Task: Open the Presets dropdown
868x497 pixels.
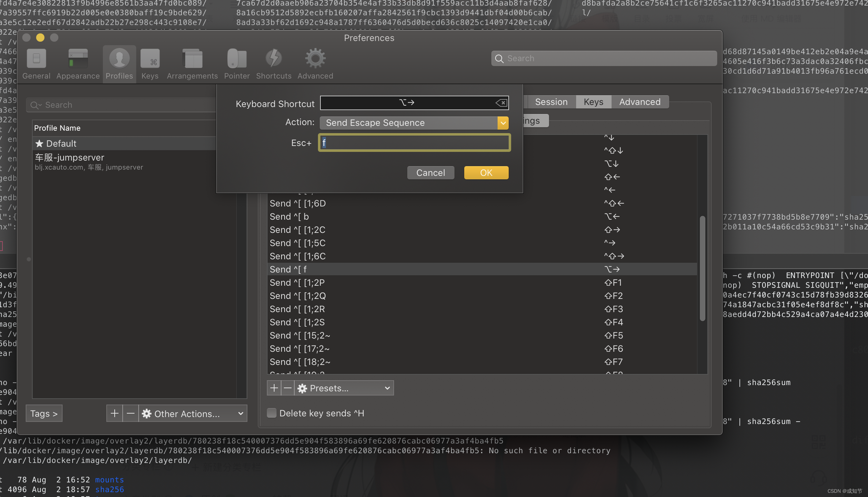Action: pyautogui.click(x=344, y=388)
